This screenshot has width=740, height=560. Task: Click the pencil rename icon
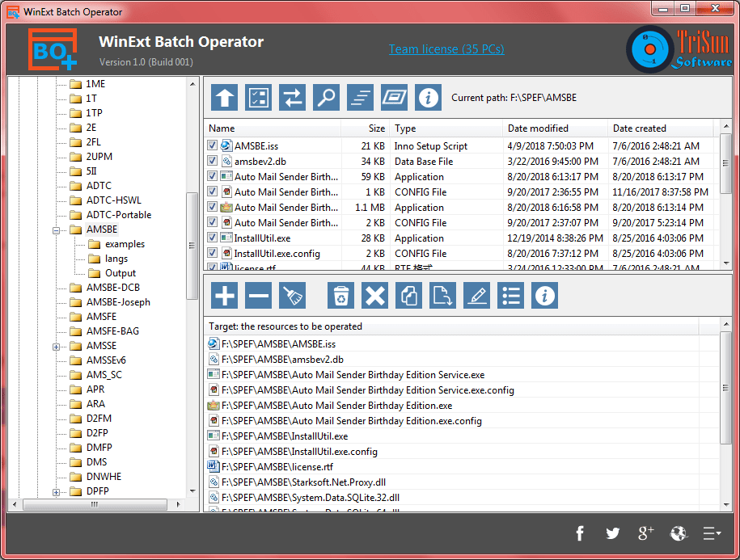coord(476,296)
